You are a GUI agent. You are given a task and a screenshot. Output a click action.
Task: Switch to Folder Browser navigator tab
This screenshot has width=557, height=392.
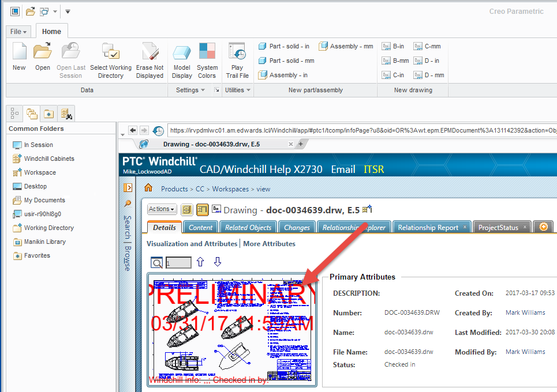[32, 114]
